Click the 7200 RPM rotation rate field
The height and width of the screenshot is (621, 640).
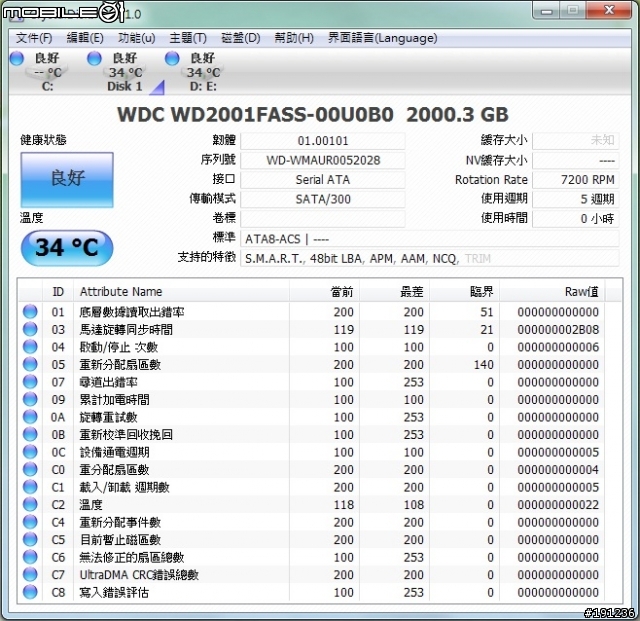tap(576, 180)
